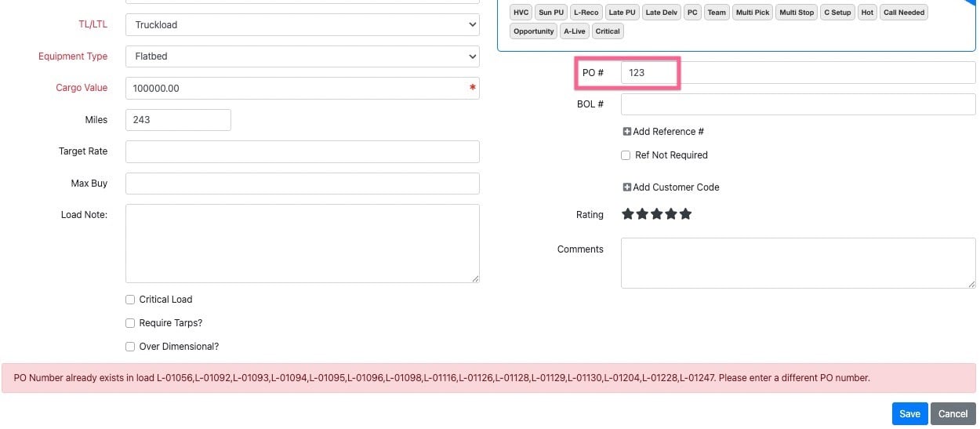
Task: Select the Sun PU tag
Action: (x=551, y=13)
